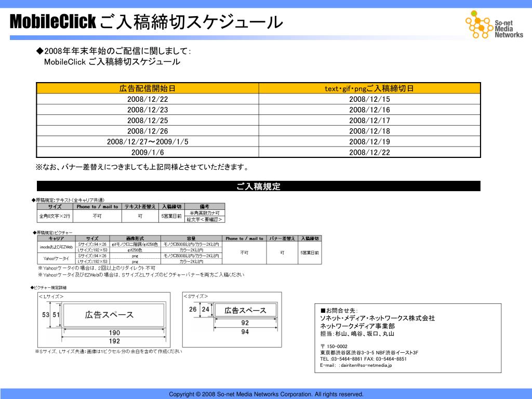
Task: Select the deadline cell '2008/12/15'
Action: pyautogui.click(x=369, y=99)
